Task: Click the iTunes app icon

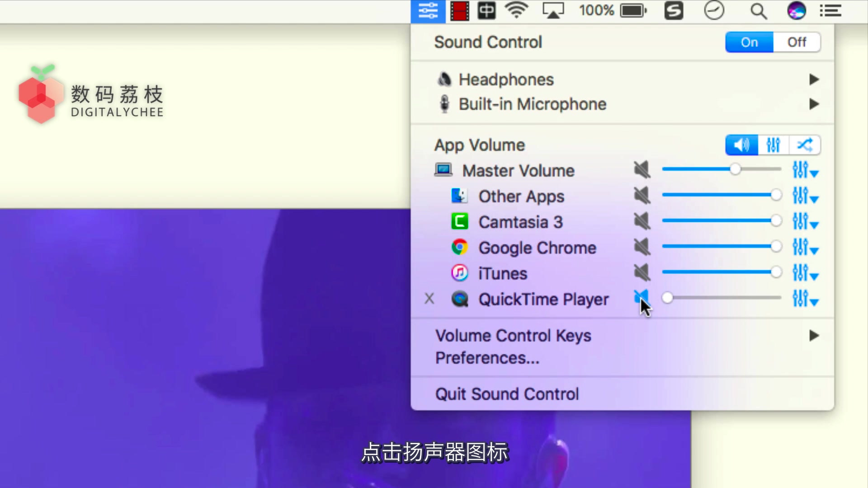Action: (x=460, y=273)
